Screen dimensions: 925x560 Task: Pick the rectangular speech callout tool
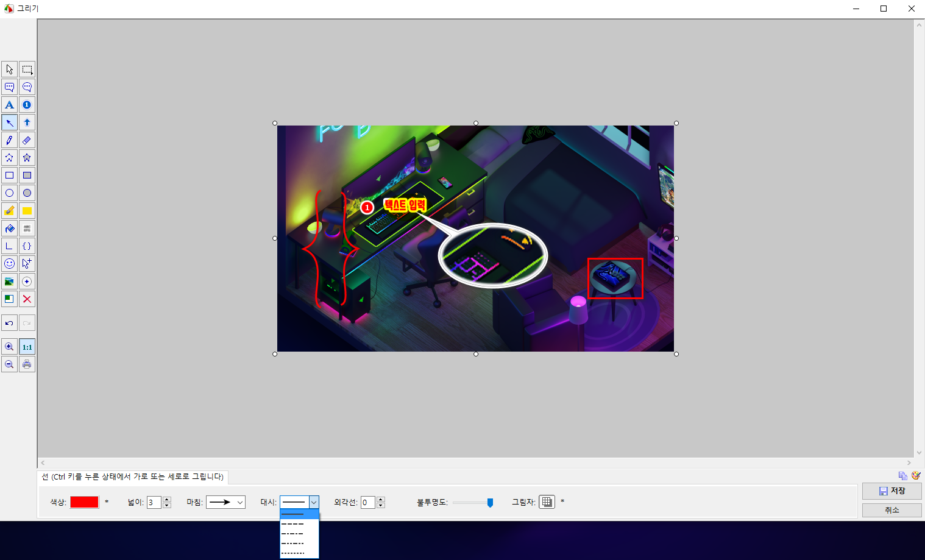[x=9, y=87]
